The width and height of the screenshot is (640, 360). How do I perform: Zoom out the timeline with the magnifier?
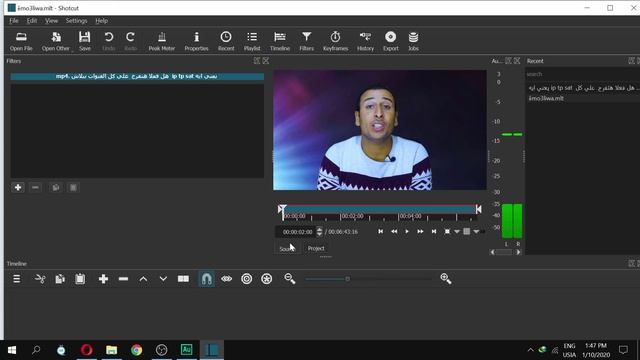click(x=290, y=279)
